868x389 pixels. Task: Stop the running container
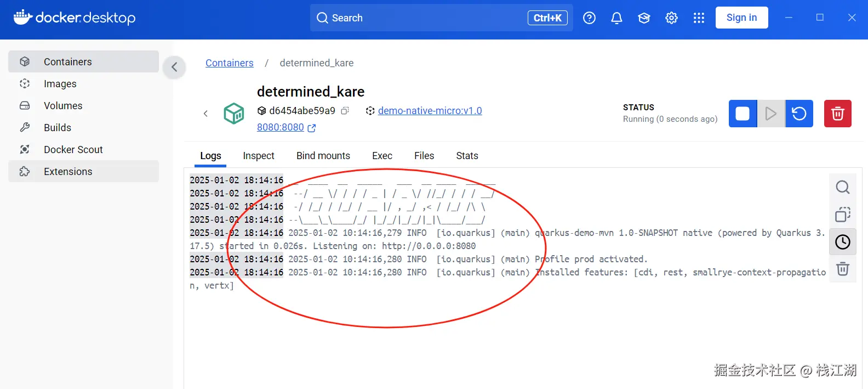click(743, 114)
